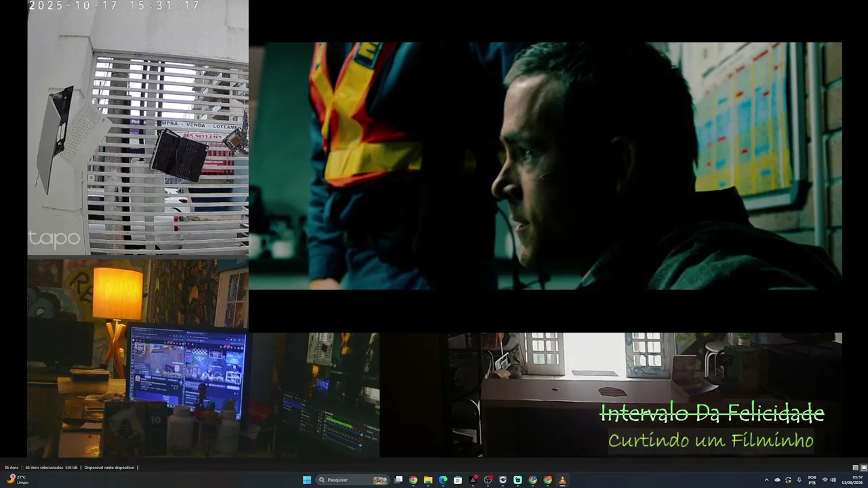868x488 pixels.
Task: Open the Windows Start menu
Action: click(307, 480)
